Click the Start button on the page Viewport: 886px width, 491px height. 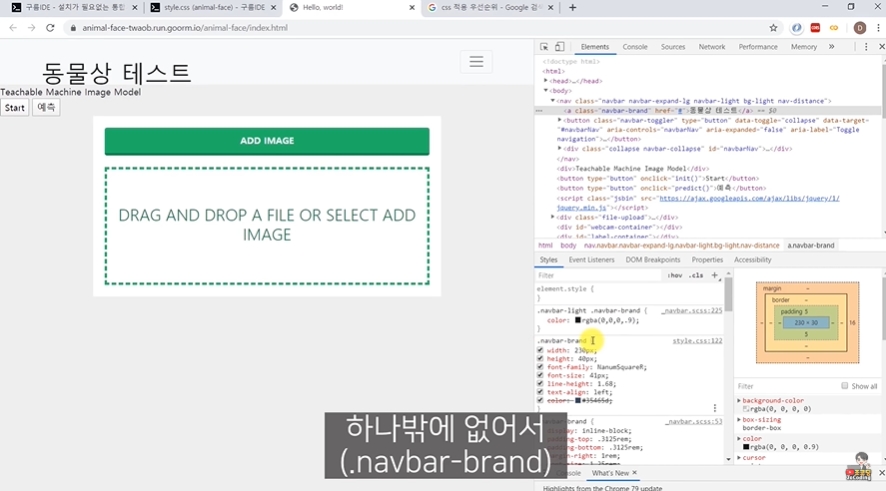click(x=15, y=108)
